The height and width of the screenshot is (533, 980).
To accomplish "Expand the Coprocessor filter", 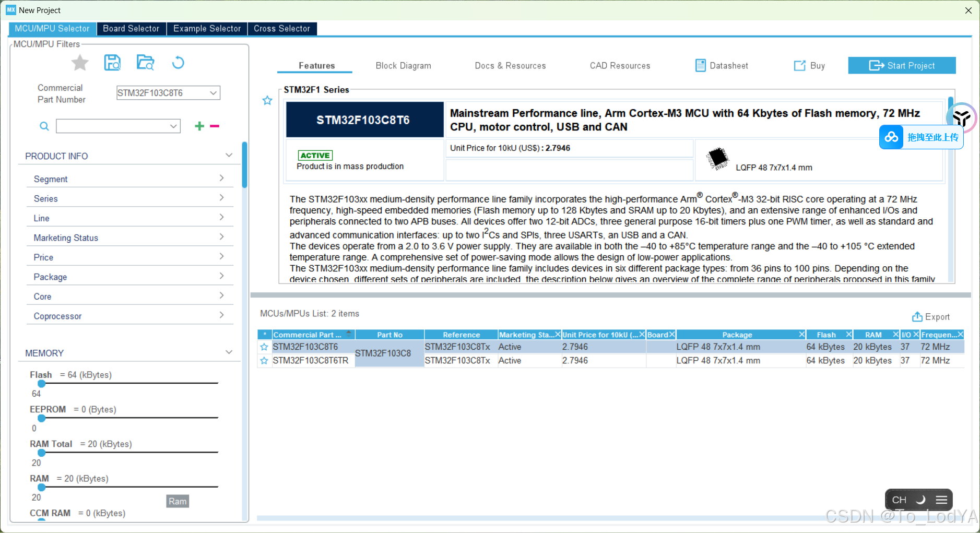I will click(221, 315).
